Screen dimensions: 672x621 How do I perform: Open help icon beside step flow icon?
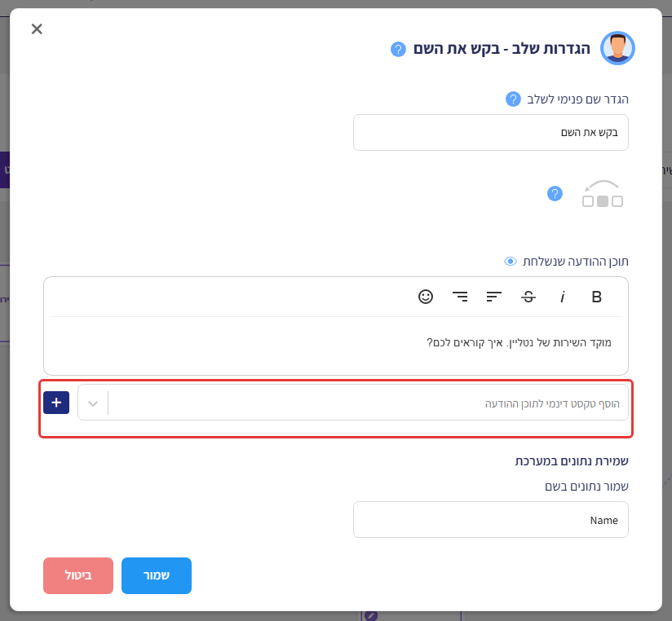coord(555,194)
